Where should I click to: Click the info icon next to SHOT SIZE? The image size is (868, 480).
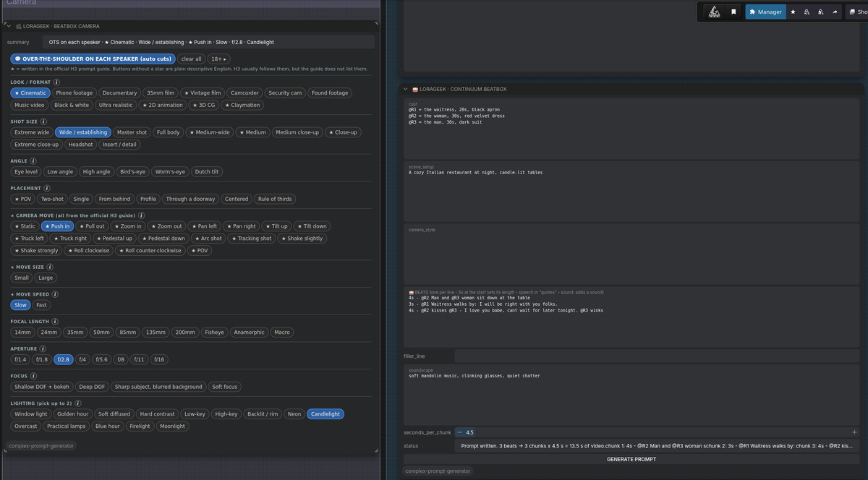point(43,121)
